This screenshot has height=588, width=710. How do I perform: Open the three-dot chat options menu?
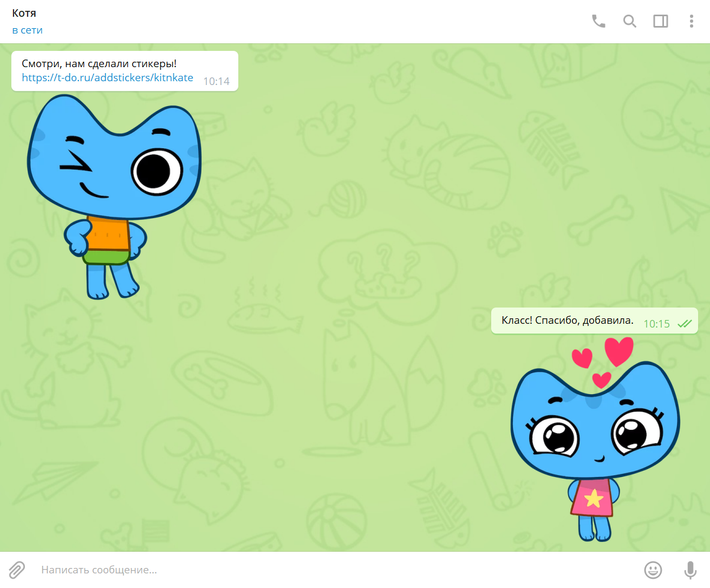691,21
